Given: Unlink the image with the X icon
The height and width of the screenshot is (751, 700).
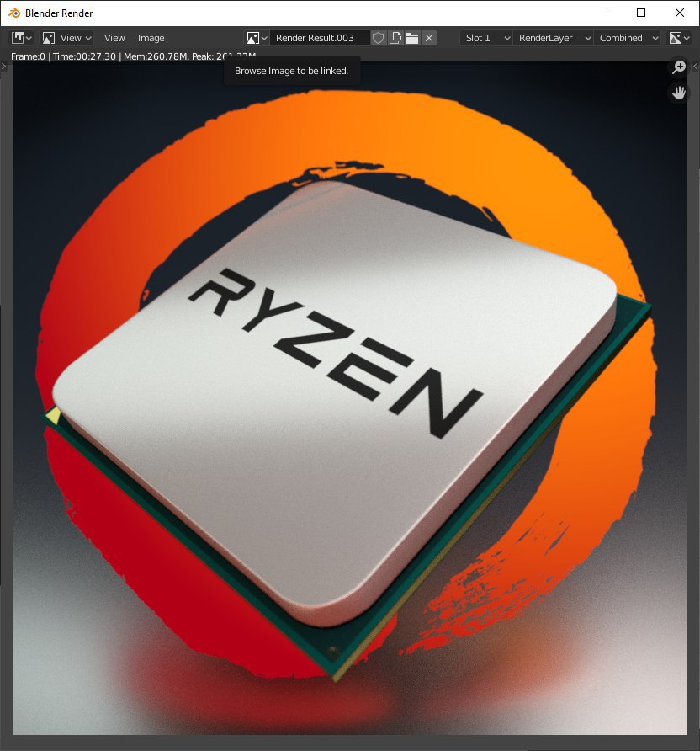Looking at the screenshot, I should 429,38.
